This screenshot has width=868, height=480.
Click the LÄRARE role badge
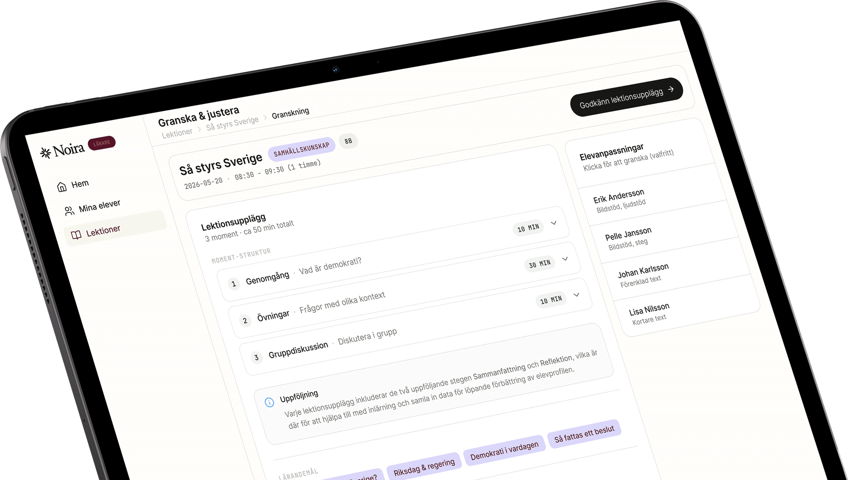pyautogui.click(x=102, y=143)
